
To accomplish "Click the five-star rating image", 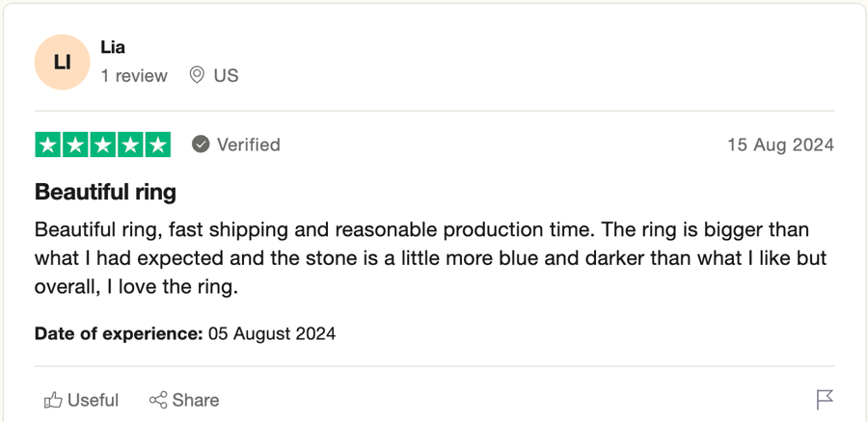I will (103, 145).
